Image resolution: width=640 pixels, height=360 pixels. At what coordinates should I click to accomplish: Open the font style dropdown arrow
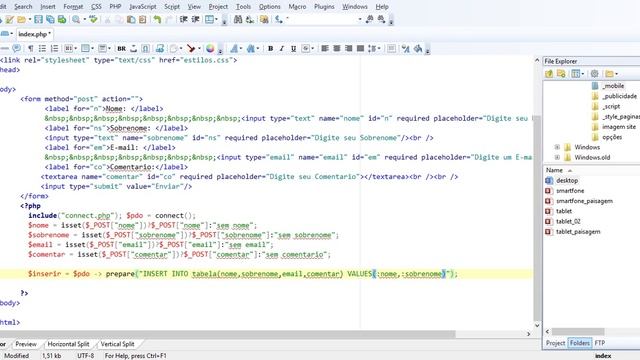(x=241, y=49)
